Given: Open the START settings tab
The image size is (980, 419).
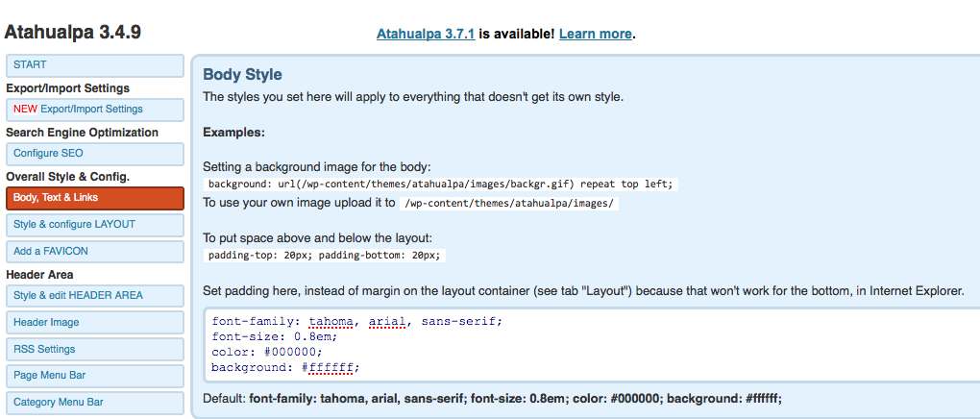Looking at the screenshot, I should click(x=95, y=65).
